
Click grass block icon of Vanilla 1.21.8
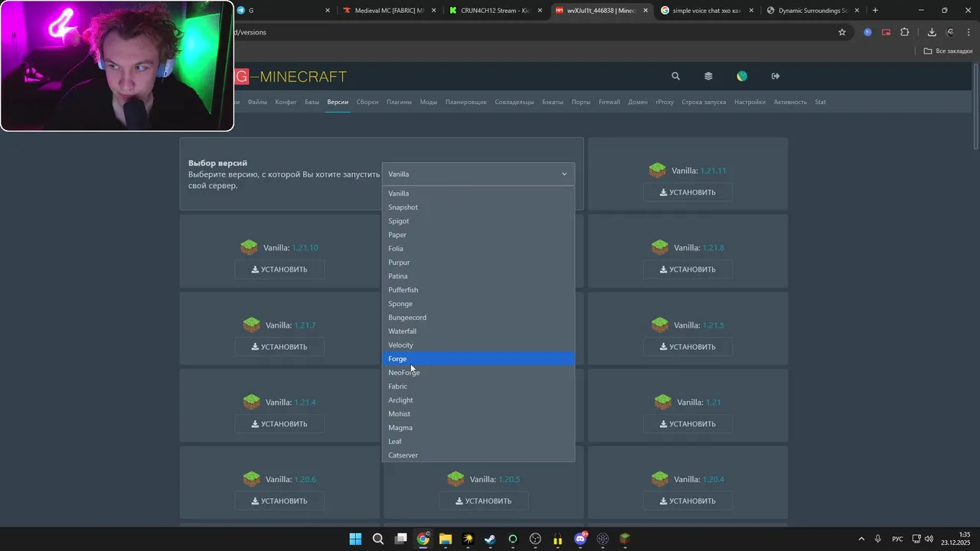click(x=660, y=247)
